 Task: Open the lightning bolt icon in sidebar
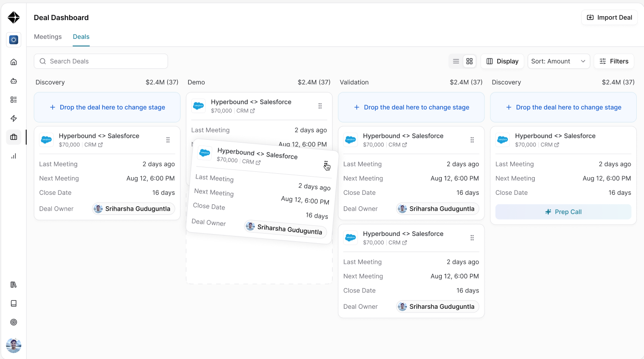(x=13, y=118)
